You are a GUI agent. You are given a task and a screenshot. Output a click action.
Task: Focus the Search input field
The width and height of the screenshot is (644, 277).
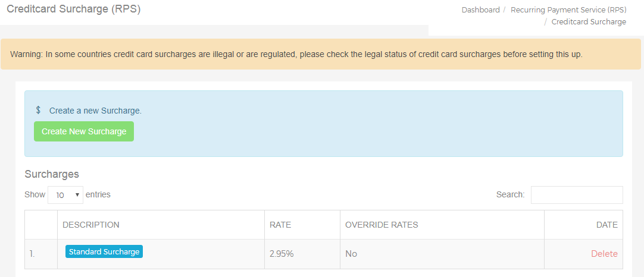click(x=577, y=195)
